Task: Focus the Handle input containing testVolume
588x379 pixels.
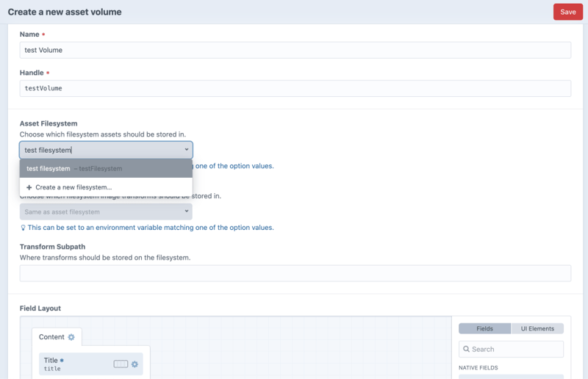Action: click(x=295, y=88)
